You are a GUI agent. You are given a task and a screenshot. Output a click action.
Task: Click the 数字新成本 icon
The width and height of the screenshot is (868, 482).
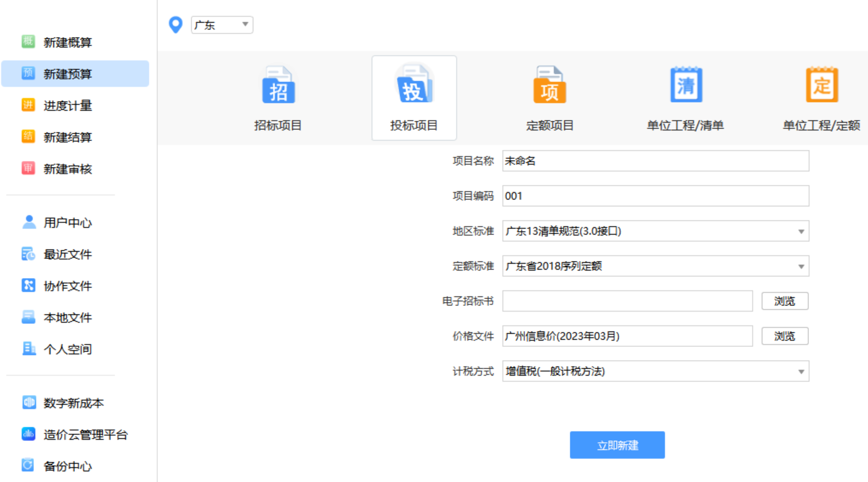(29, 402)
